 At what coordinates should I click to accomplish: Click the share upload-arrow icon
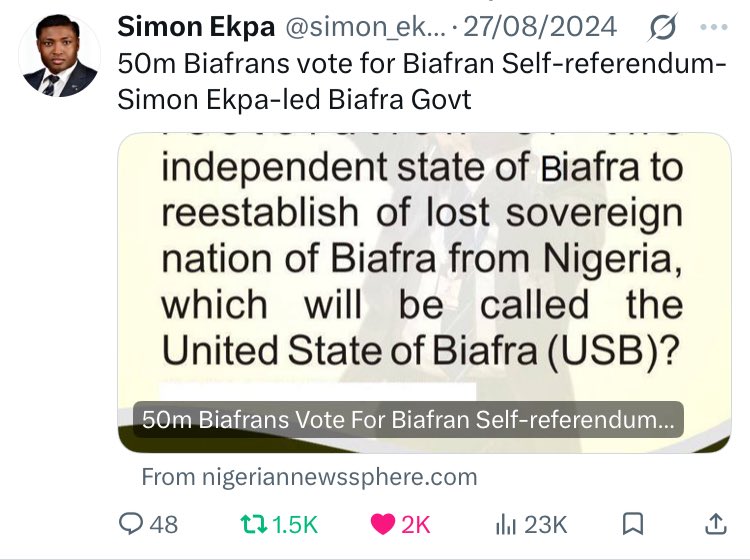coord(716,524)
